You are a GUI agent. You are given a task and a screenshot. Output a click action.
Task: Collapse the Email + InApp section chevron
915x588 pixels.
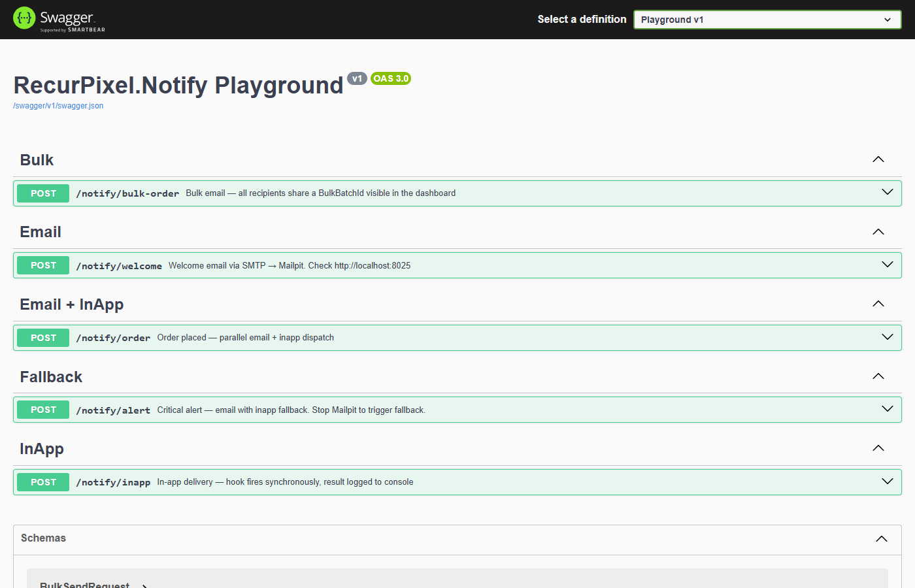tap(878, 304)
